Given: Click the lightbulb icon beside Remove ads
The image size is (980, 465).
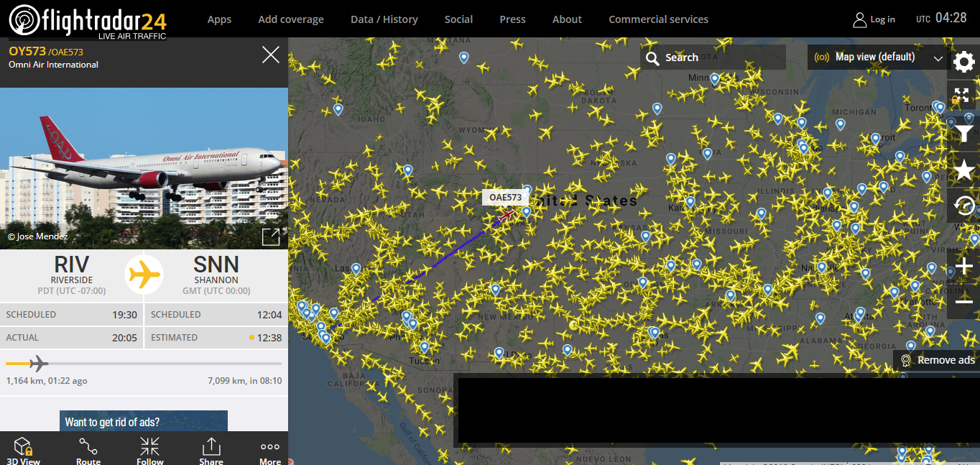Looking at the screenshot, I should (x=906, y=360).
